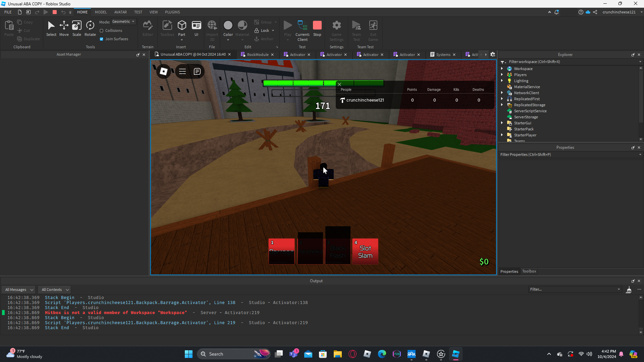
Task: Click the Windows taskbar Search box
Action: pyautogui.click(x=234, y=354)
